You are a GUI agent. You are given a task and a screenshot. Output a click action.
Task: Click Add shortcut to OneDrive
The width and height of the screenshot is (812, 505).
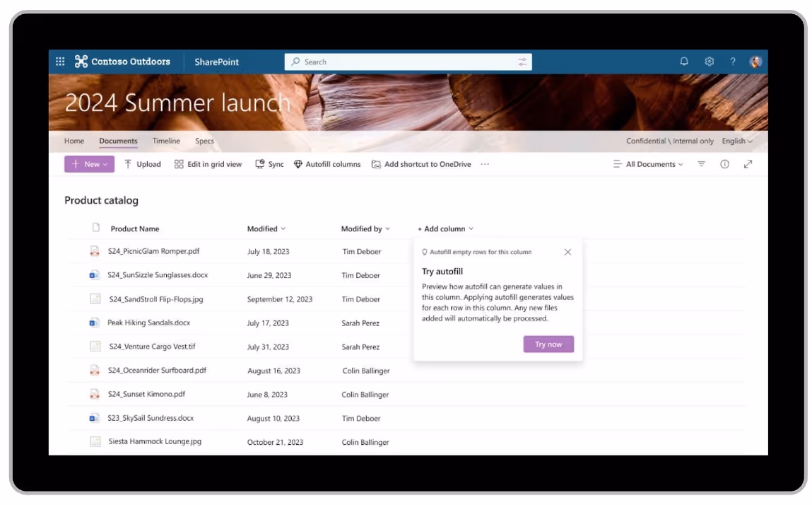[421, 164]
